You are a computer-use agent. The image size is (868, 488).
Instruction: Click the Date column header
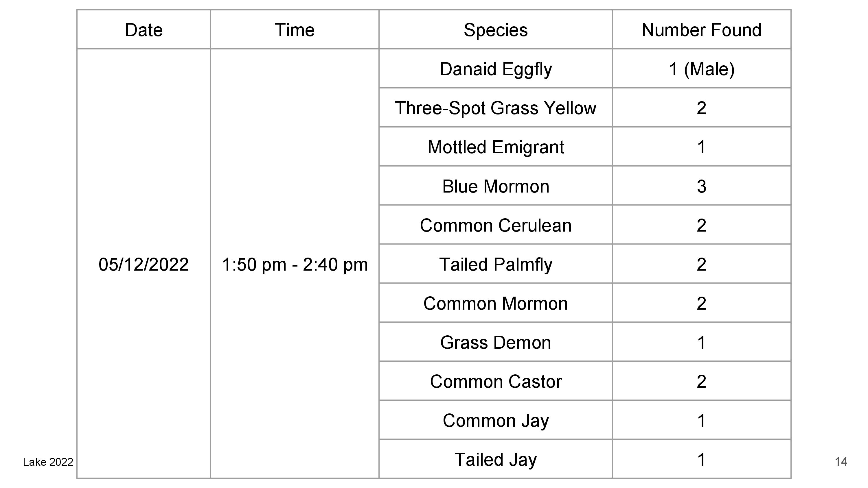click(x=144, y=30)
